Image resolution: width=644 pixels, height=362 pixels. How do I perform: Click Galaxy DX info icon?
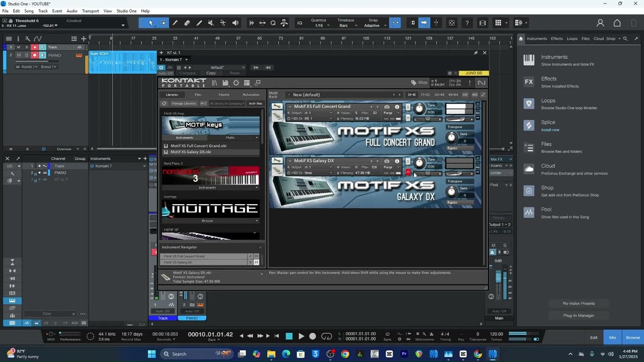point(397,161)
